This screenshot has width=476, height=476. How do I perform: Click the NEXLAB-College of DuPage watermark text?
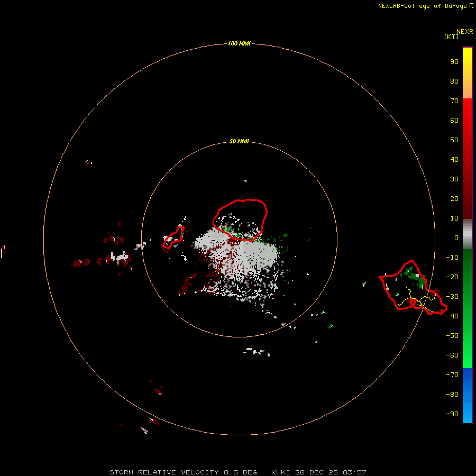pyautogui.click(x=425, y=6)
